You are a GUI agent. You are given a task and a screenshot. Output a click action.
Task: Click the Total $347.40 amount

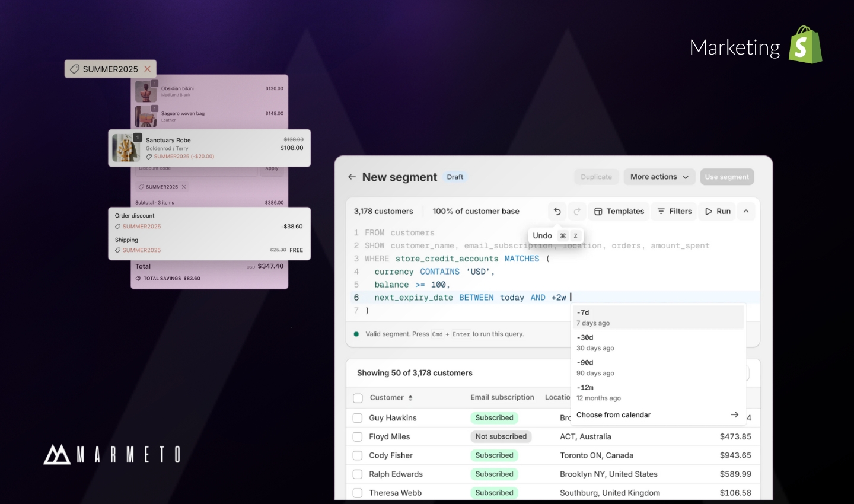pyautogui.click(x=270, y=266)
